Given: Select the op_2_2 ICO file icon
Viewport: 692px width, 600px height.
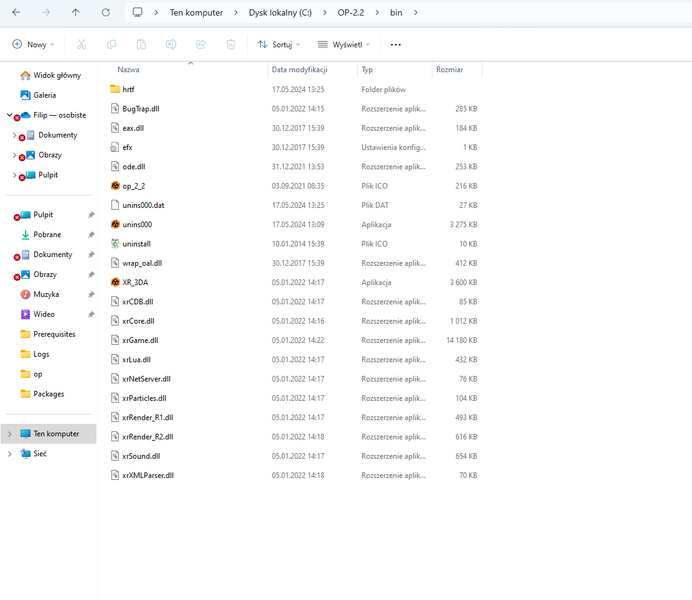Looking at the screenshot, I should tap(115, 186).
